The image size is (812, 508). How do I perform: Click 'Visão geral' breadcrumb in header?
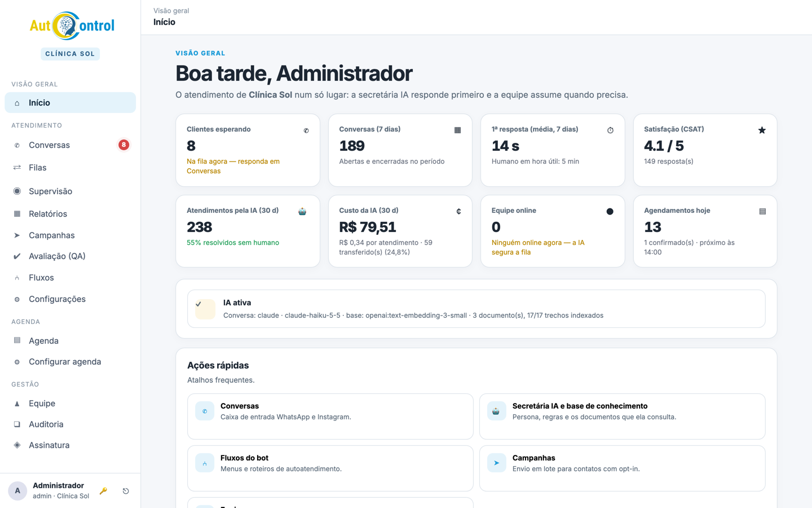[x=171, y=11]
